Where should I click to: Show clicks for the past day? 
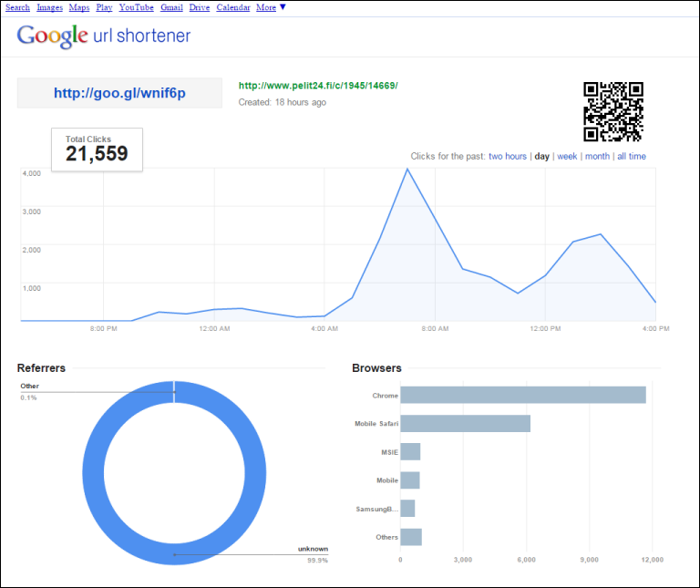542,156
